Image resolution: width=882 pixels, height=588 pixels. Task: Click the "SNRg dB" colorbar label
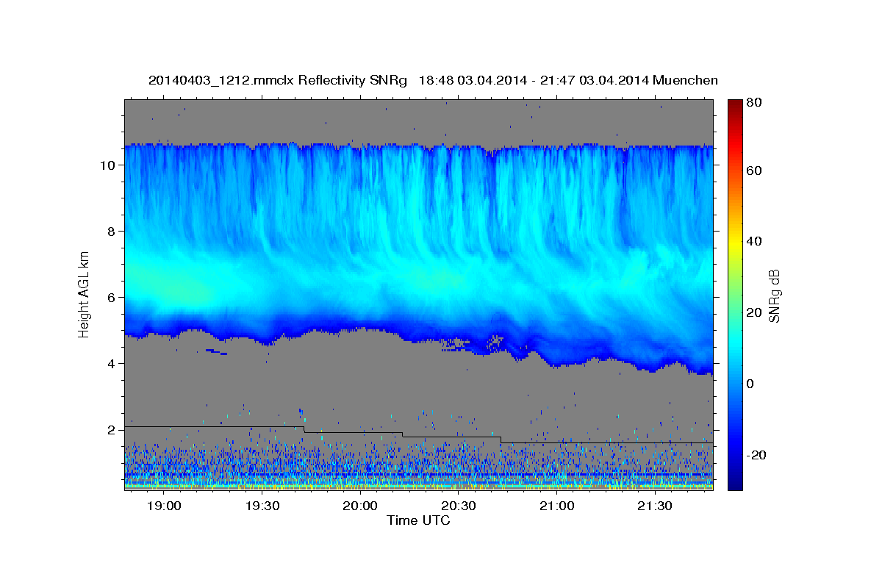(774, 296)
